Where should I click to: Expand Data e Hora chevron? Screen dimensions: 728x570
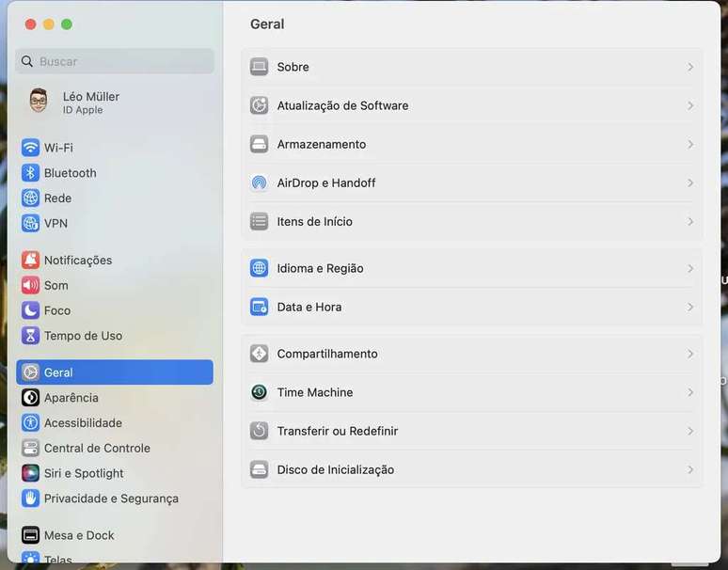pyautogui.click(x=690, y=308)
